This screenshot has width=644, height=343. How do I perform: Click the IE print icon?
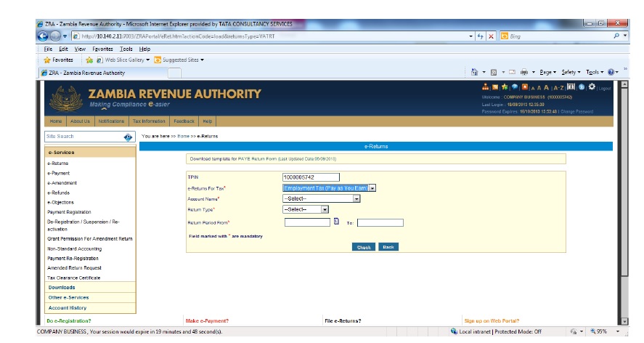click(x=523, y=72)
